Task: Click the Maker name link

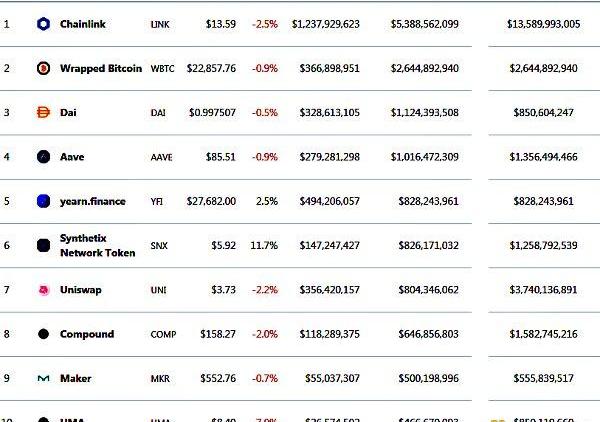Action: 75,379
